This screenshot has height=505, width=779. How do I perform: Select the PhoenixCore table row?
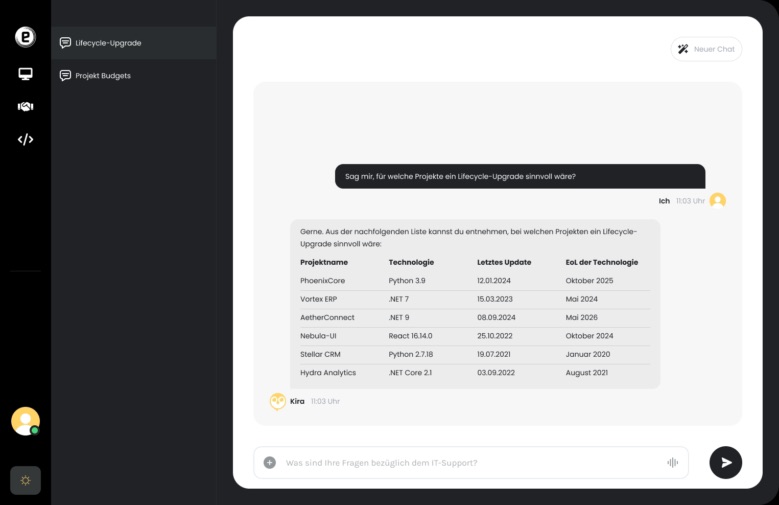[x=474, y=281]
